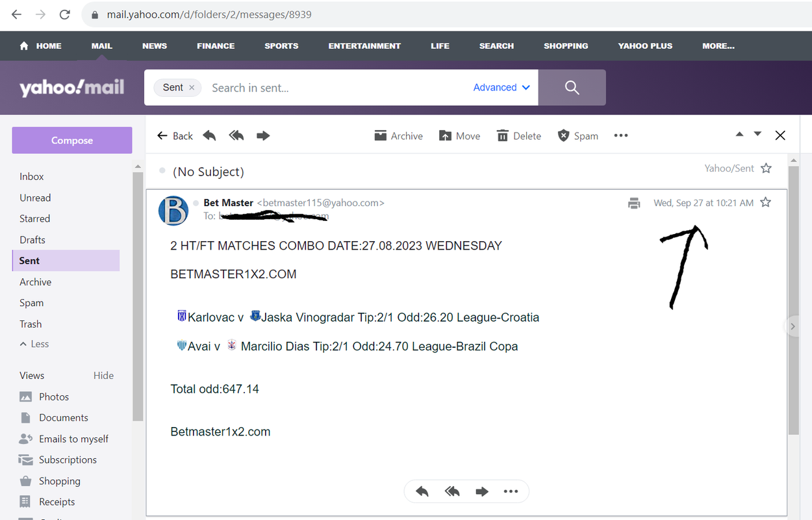This screenshot has height=520, width=812.
Task: Reply with bottom quick reply arrow
Action: tap(422, 491)
